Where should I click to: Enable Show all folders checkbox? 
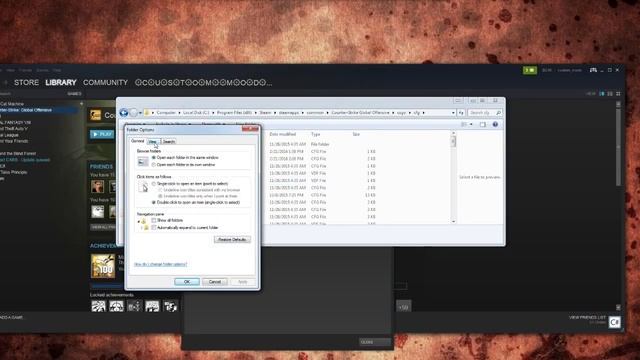tap(154, 220)
